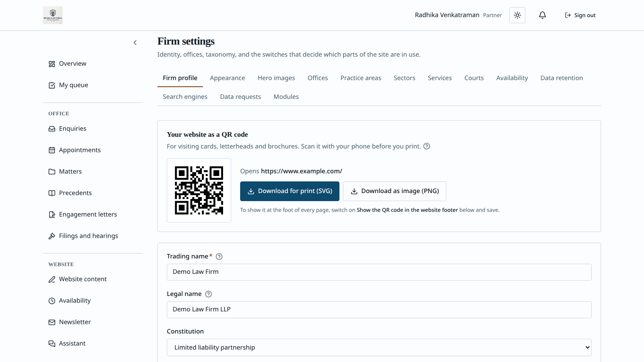644x362 pixels.
Task: Click the Matters folder icon
Action: pyautogui.click(x=52, y=172)
